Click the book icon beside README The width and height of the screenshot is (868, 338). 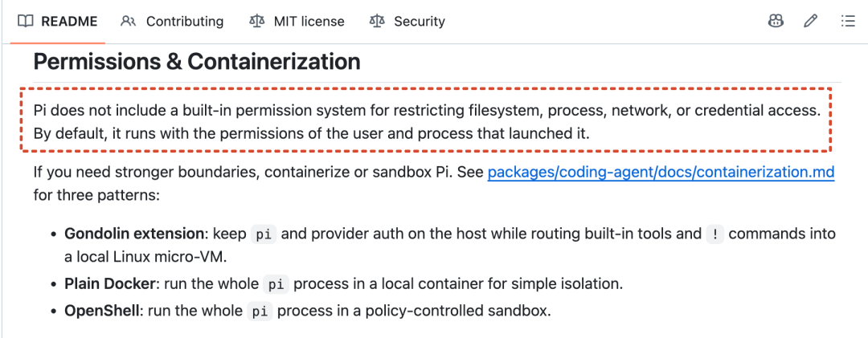click(26, 22)
